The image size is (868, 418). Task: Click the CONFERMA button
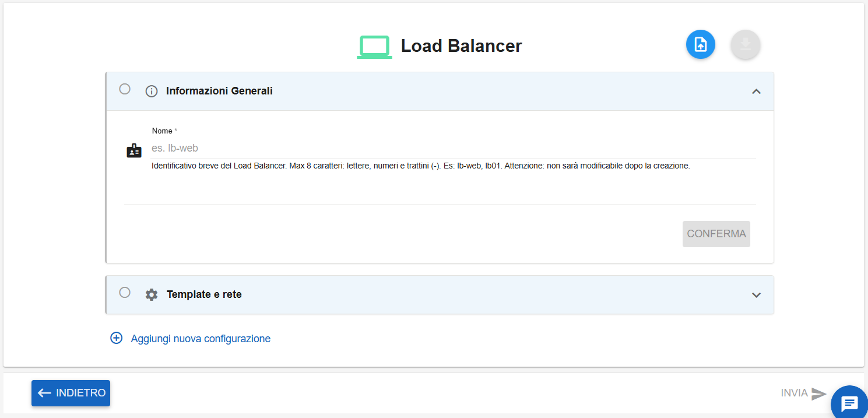coord(716,234)
